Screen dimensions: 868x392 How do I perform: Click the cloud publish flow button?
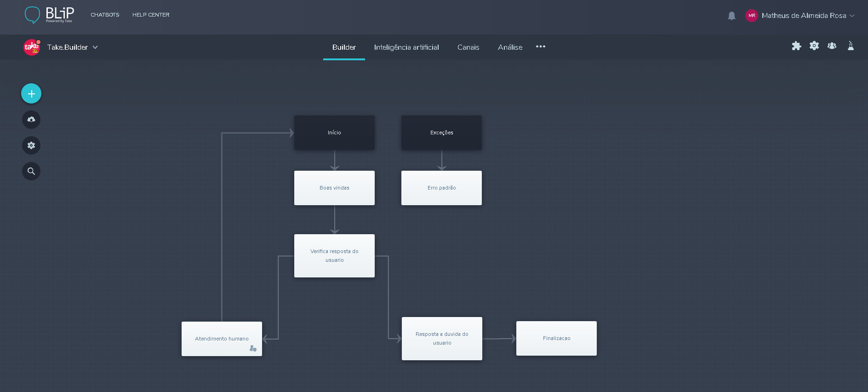coord(31,120)
